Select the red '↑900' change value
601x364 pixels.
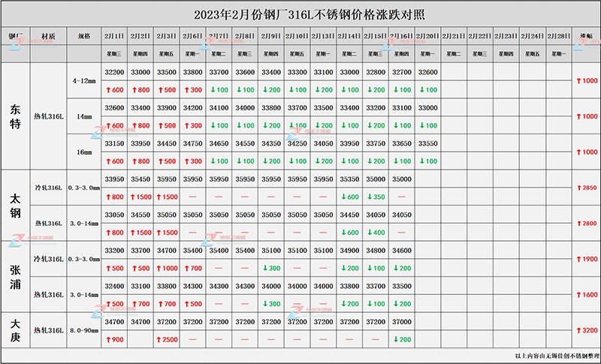pyautogui.click(x=115, y=339)
